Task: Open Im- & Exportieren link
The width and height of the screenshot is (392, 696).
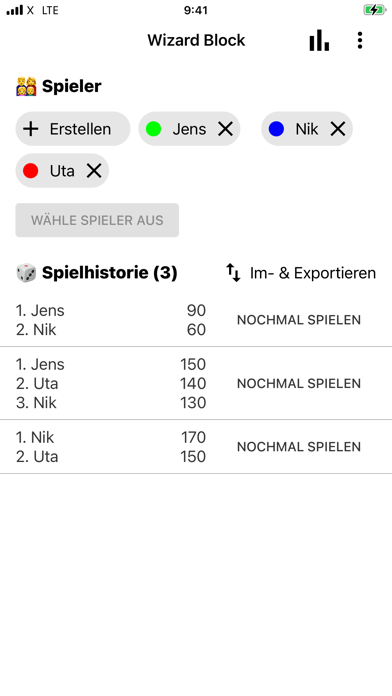Action: coord(313,273)
